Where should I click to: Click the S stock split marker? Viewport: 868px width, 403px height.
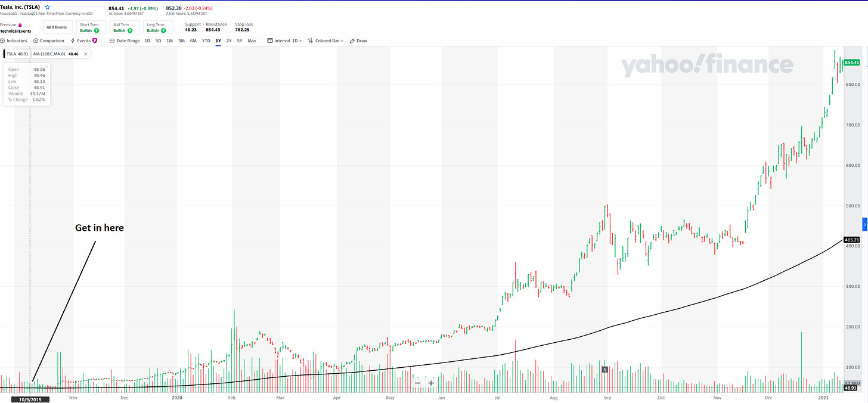(x=604, y=370)
